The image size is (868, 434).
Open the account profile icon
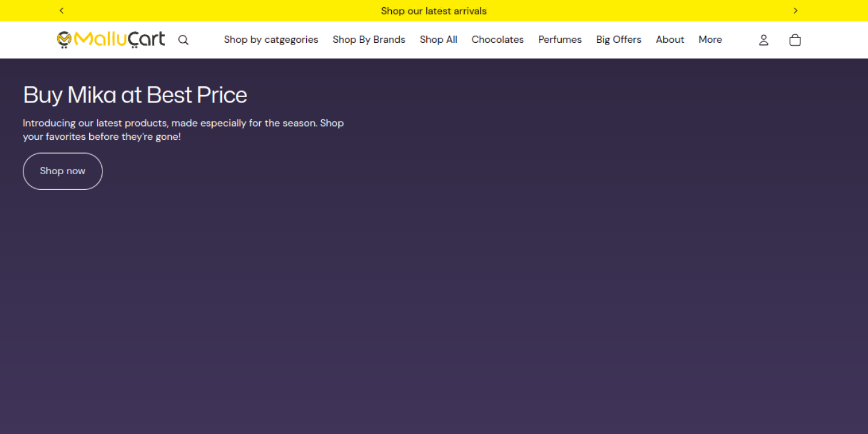pos(764,40)
